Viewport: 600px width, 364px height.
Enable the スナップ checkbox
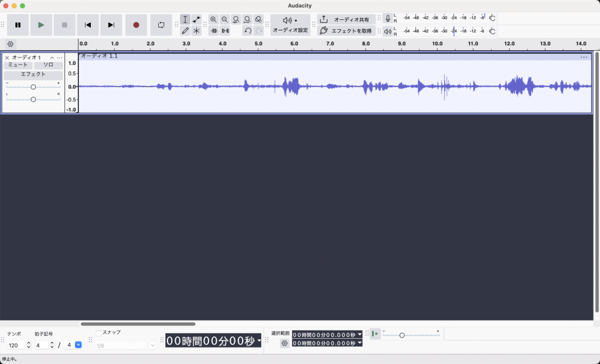point(98,332)
